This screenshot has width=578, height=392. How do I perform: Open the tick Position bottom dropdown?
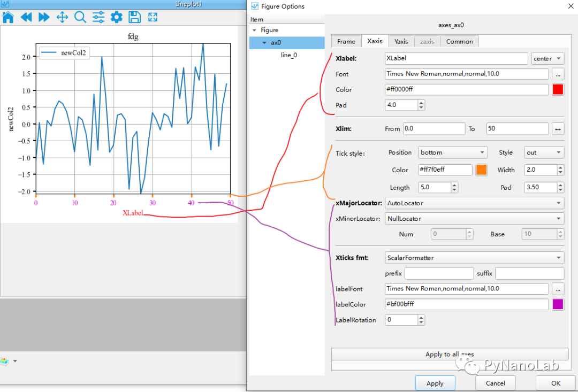tap(453, 152)
